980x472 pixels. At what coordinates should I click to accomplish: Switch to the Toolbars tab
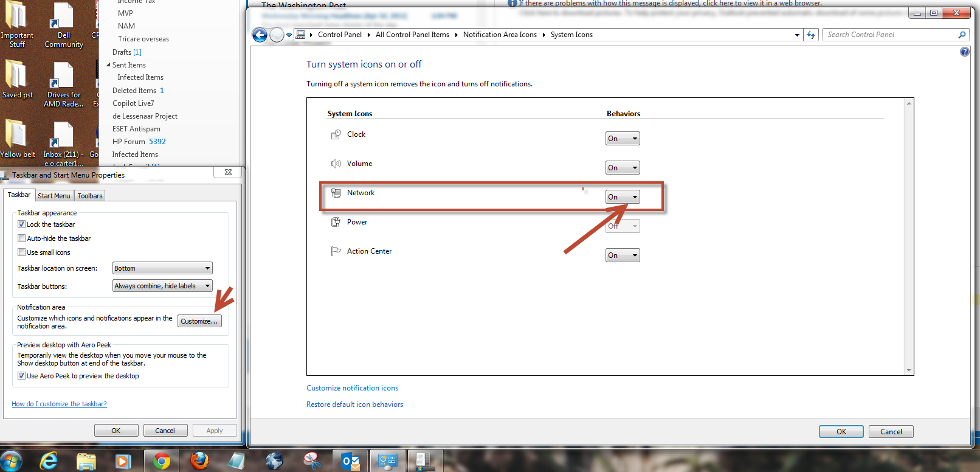tap(90, 196)
